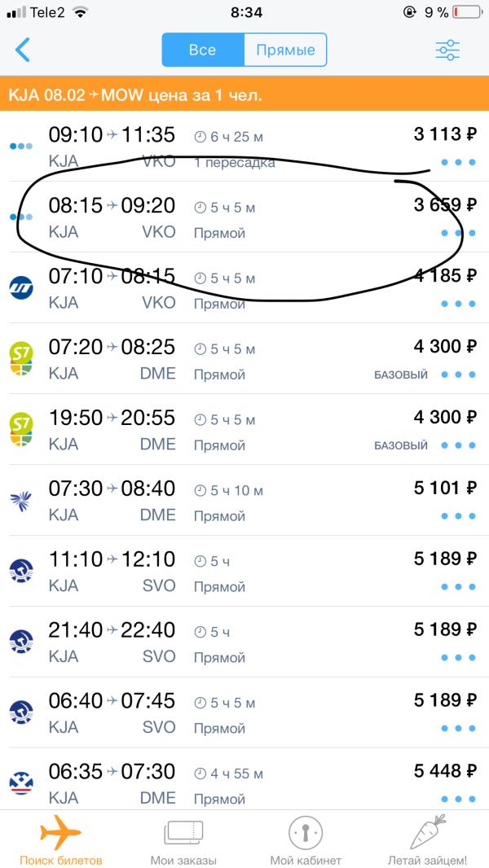Image resolution: width=489 pixels, height=868 pixels.
Task: Tap S7 logo on 07:20 flight
Action: (22, 359)
